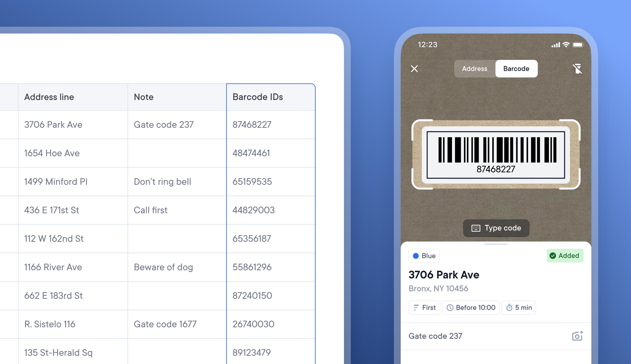The height and width of the screenshot is (364, 631).
Task: Click the Beware of dog note
Action: 177,267
